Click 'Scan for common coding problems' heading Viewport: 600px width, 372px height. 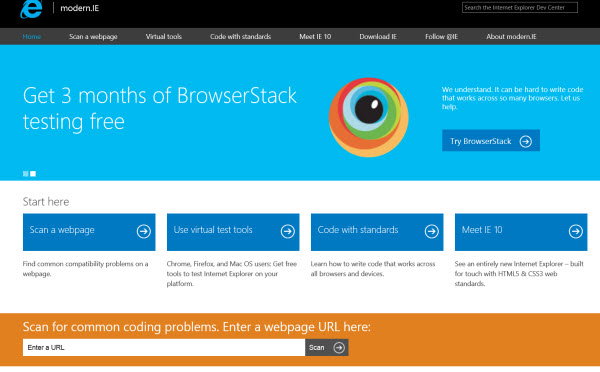pos(197,327)
